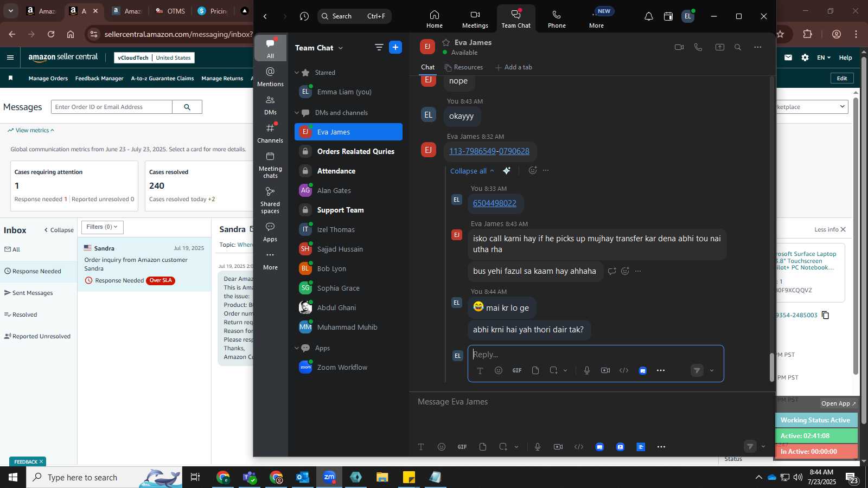Open the Zoom Workflow app chat
The height and width of the screenshot is (488, 868).
(348, 367)
